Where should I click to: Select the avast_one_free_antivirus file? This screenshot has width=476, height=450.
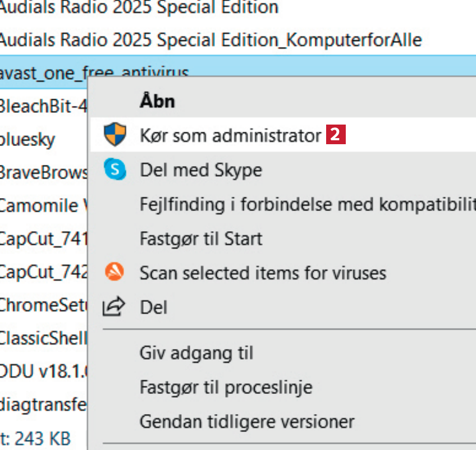[x=45, y=72]
